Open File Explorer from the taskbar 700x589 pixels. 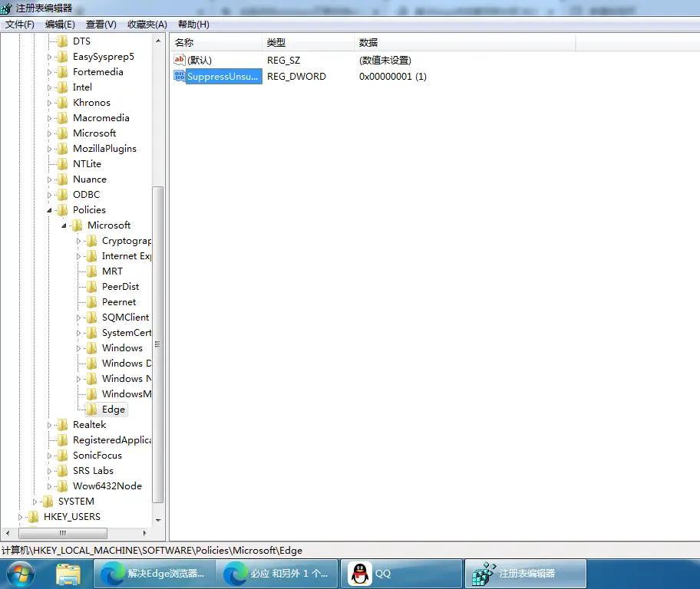(68, 573)
